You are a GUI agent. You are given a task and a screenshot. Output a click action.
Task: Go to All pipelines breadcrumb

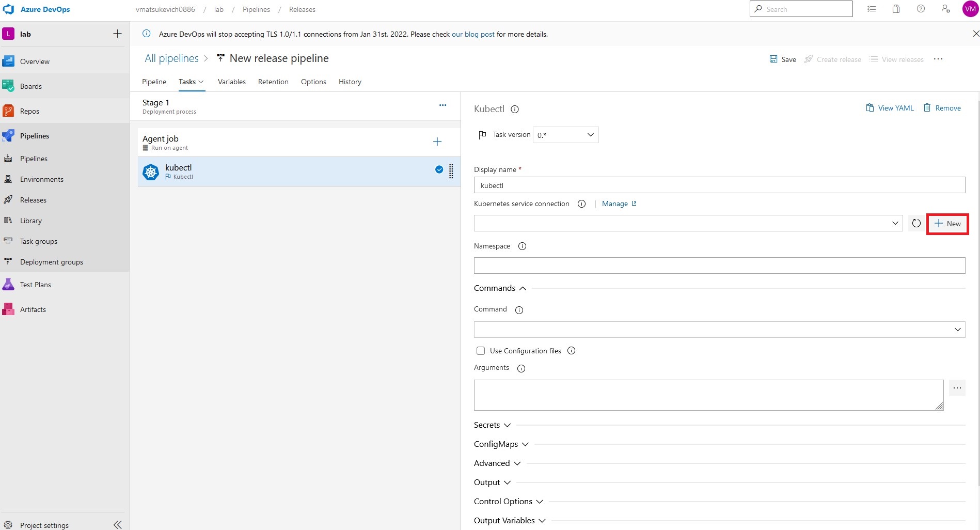pos(171,58)
